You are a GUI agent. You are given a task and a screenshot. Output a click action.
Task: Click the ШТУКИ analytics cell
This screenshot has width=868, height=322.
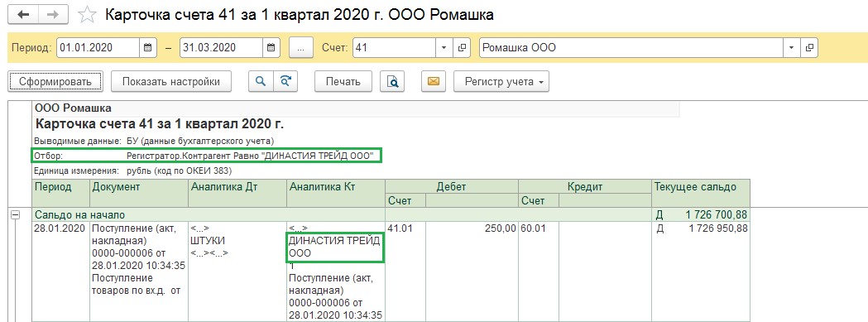click(x=209, y=241)
